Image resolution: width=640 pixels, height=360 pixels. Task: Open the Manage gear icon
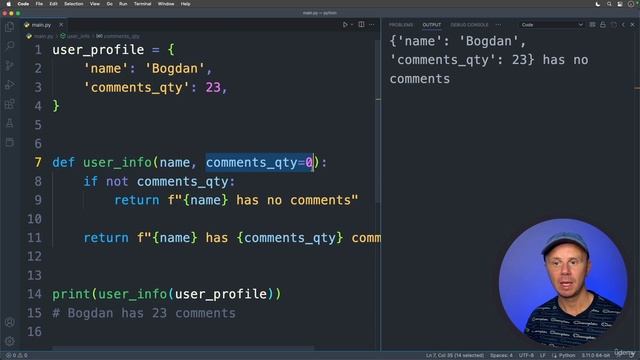[x=10, y=340]
